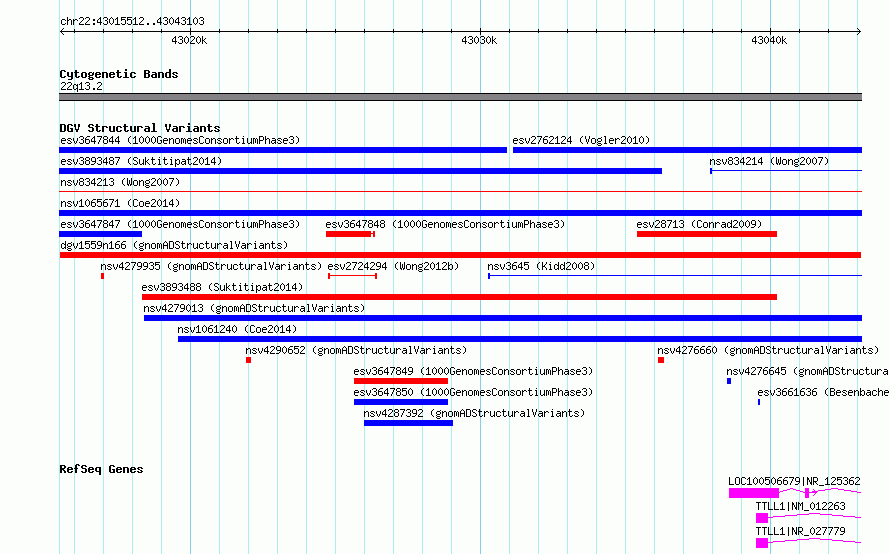Click the RefSeq Genes track title
This screenshot has width=890, height=554.
tap(101, 469)
